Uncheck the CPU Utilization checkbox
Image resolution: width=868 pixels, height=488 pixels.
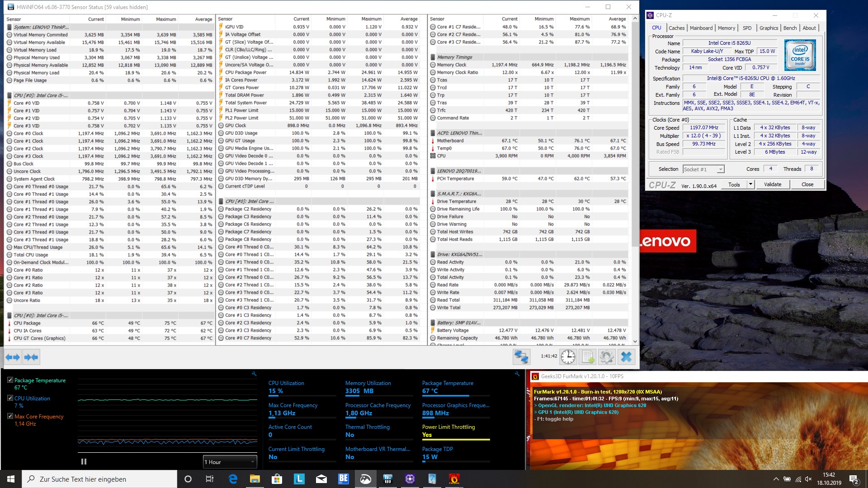point(10,399)
